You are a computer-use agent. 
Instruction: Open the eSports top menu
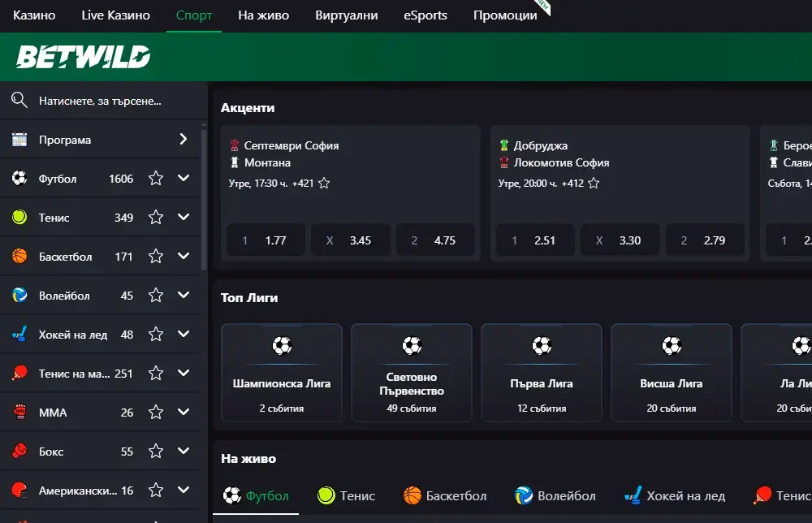click(x=425, y=15)
